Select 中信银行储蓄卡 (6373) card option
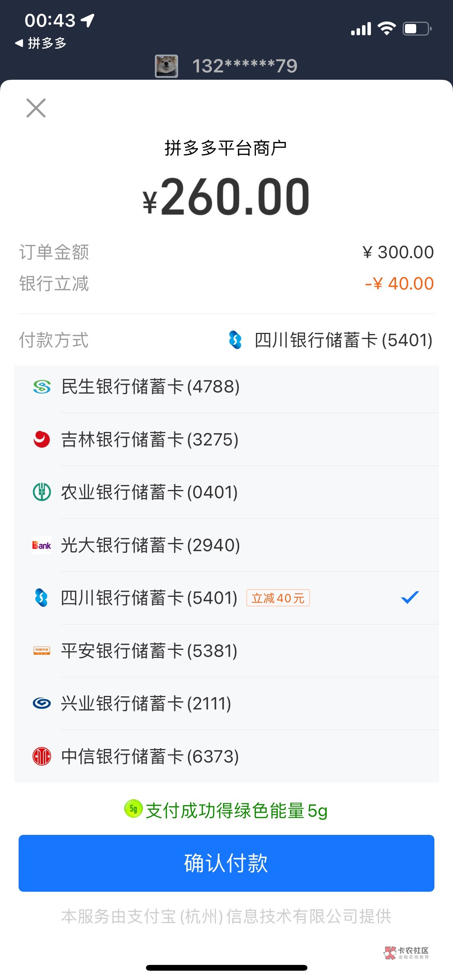The height and width of the screenshot is (980, 453). pos(150,756)
